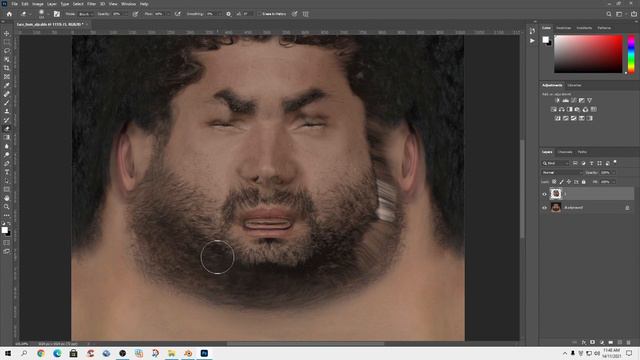This screenshot has height=360, width=640.
Task: Click the foreground color swatch in toolbar
Action: (x=4, y=230)
